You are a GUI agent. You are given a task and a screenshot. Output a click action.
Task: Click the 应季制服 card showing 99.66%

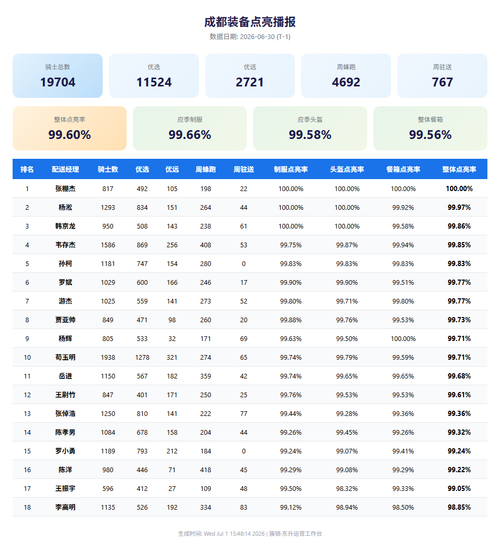tap(190, 128)
